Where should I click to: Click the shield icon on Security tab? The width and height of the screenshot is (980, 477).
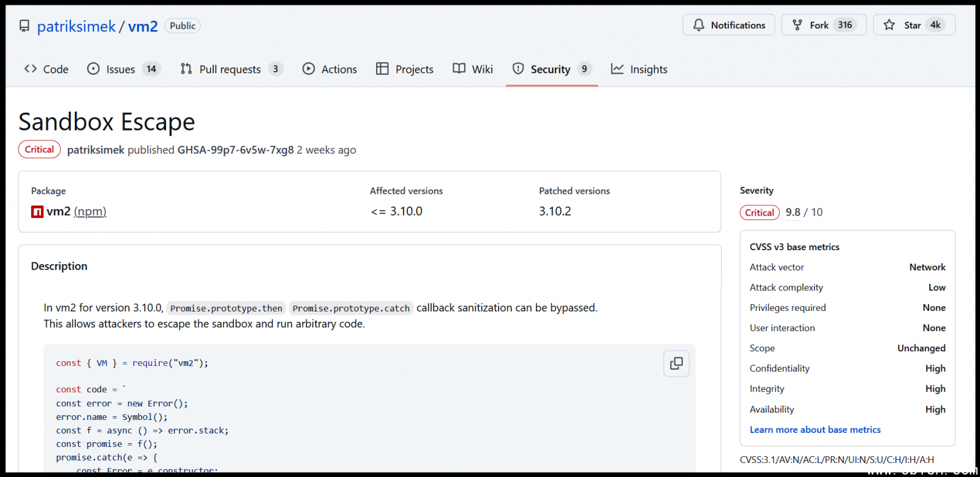(518, 69)
